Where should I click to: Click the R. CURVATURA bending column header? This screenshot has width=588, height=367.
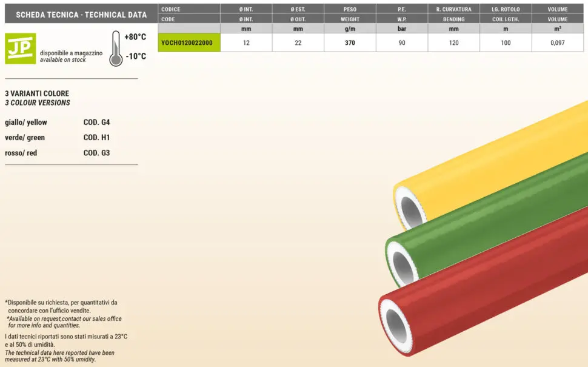[x=453, y=9]
